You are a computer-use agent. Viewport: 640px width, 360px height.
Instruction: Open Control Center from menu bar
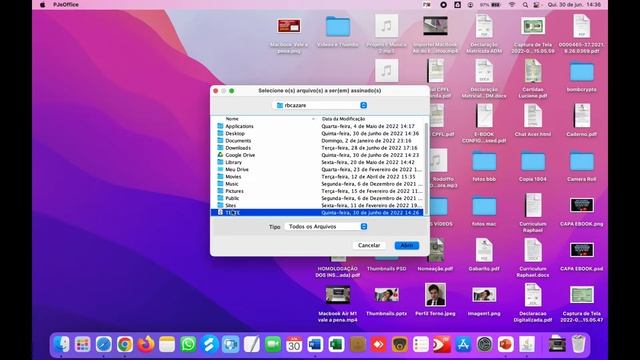pyautogui.click(x=537, y=4)
